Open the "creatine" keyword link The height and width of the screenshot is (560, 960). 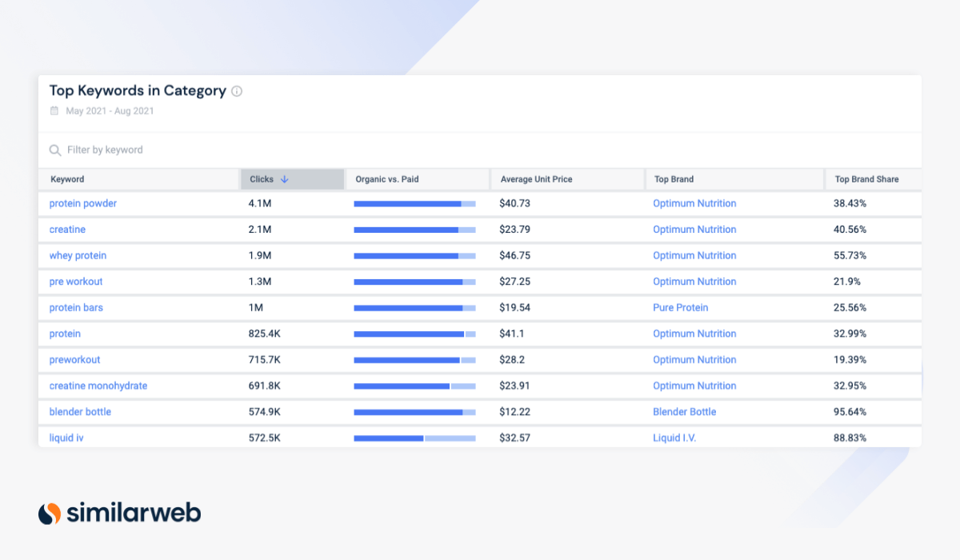pyautogui.click(x=67, y=230)
